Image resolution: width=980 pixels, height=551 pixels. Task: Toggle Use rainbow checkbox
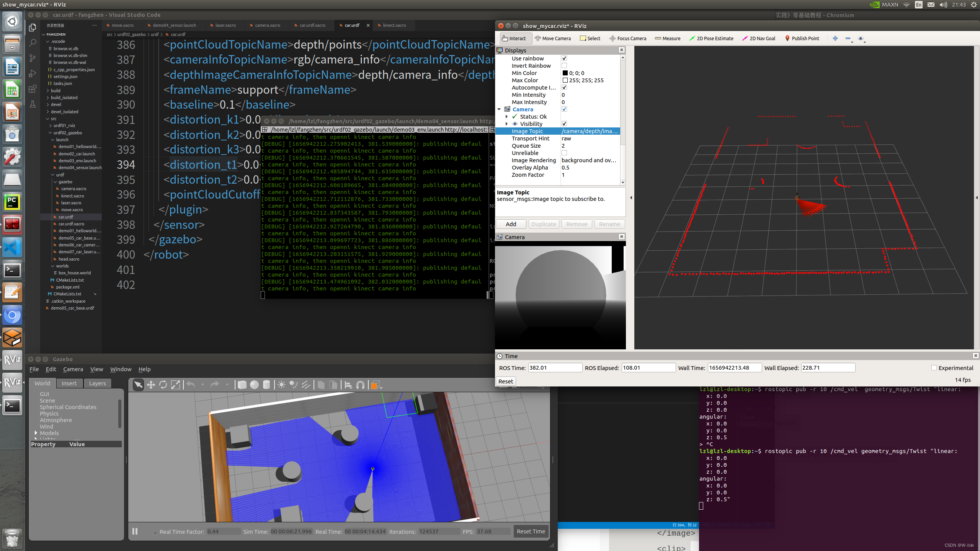click(x=564, y=58)
